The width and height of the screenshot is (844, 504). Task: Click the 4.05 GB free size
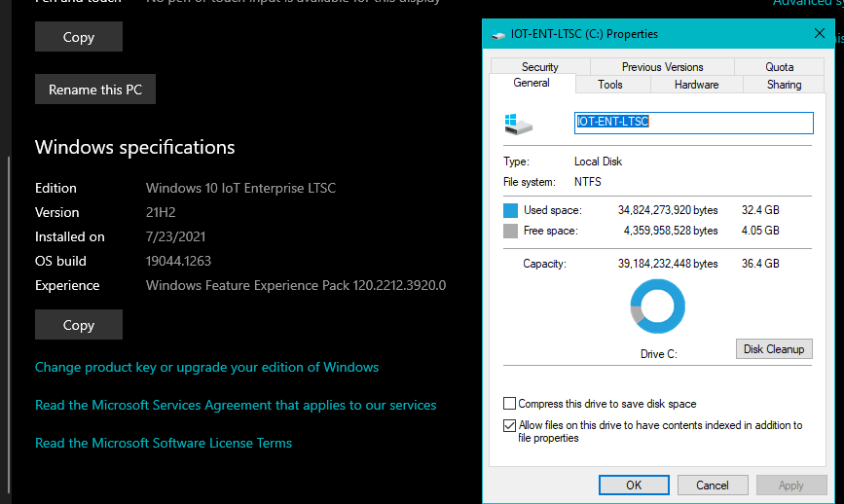pos(760,231)
